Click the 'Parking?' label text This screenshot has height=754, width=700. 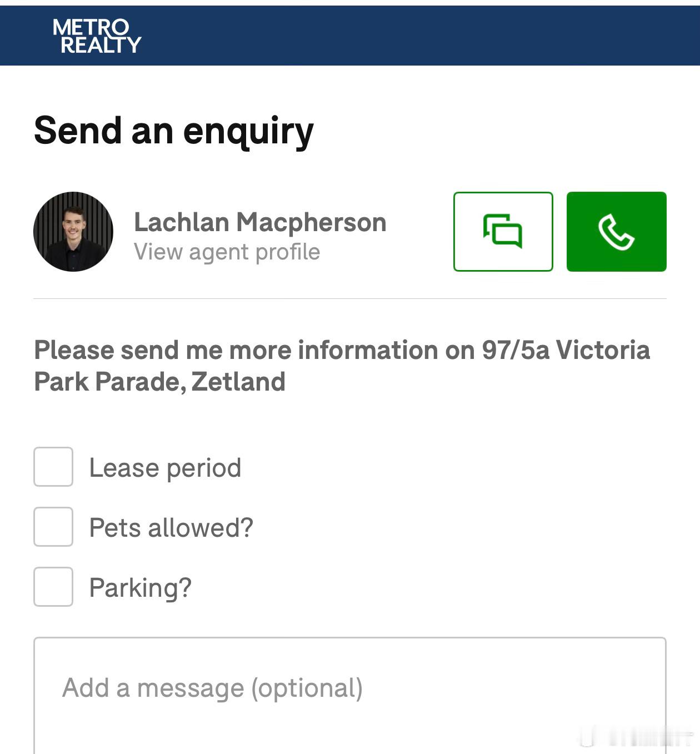point(141,588)
